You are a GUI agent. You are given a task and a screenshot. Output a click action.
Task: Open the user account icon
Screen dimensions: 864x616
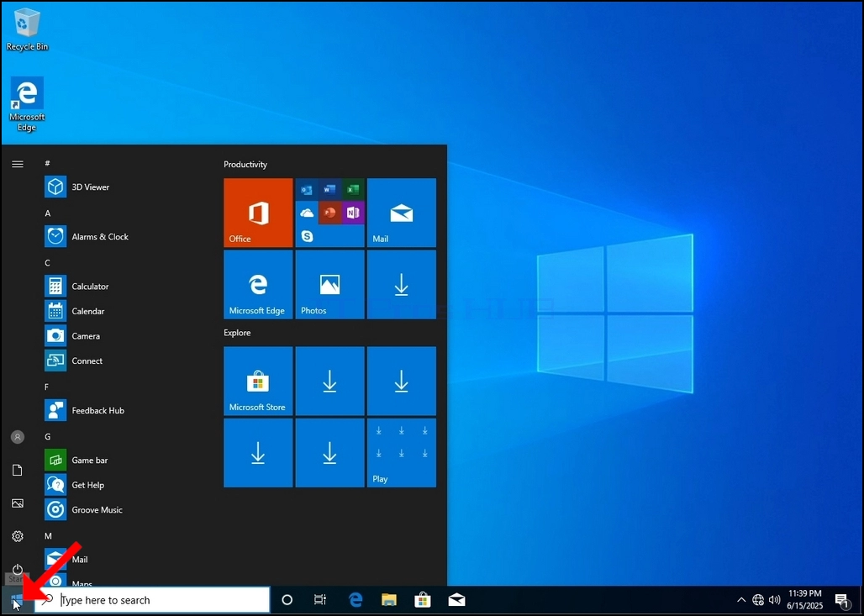pos(18,437)
